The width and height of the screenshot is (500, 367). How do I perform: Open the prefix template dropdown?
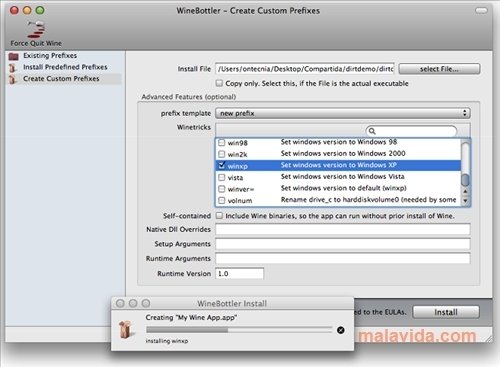343,113
